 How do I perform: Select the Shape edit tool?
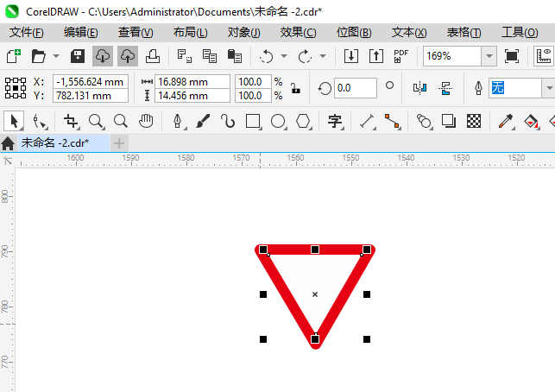40,121
